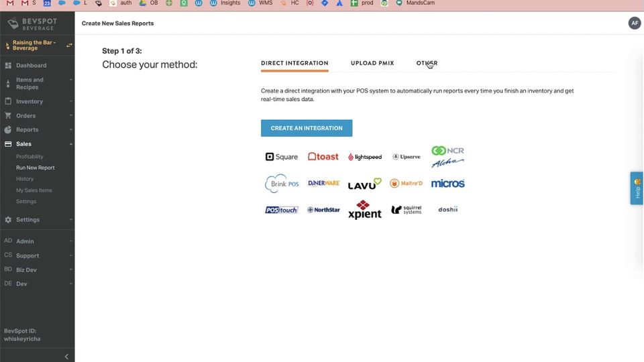This screenshot has width=644, height=362.
Task: Select the Upserve logo
Action: pos(407,157)
